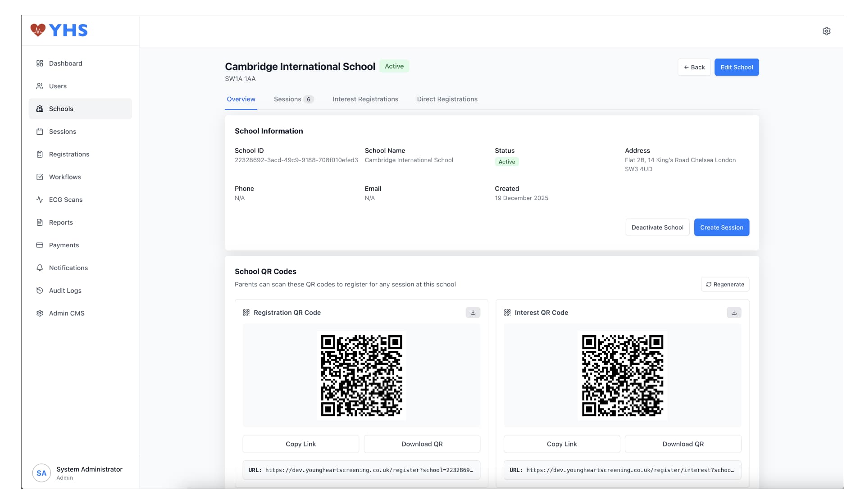
Task: Switch to the Overview tab
Action: (241, 99)
